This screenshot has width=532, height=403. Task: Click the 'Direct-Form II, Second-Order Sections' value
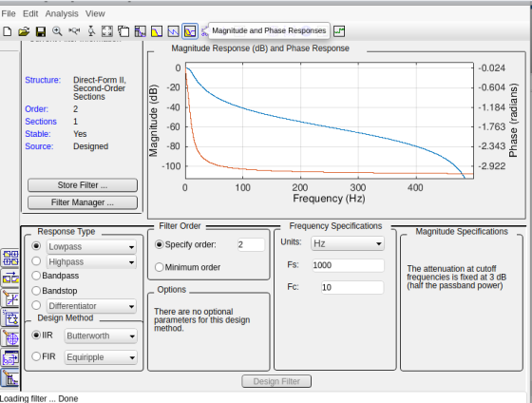coord(100,88)
